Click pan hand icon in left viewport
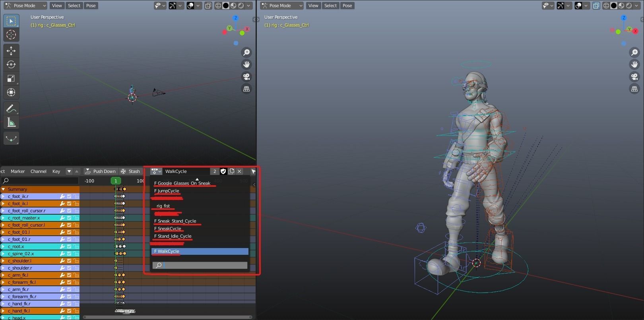The height and width of the screenshot is (320, 644). 246,64
